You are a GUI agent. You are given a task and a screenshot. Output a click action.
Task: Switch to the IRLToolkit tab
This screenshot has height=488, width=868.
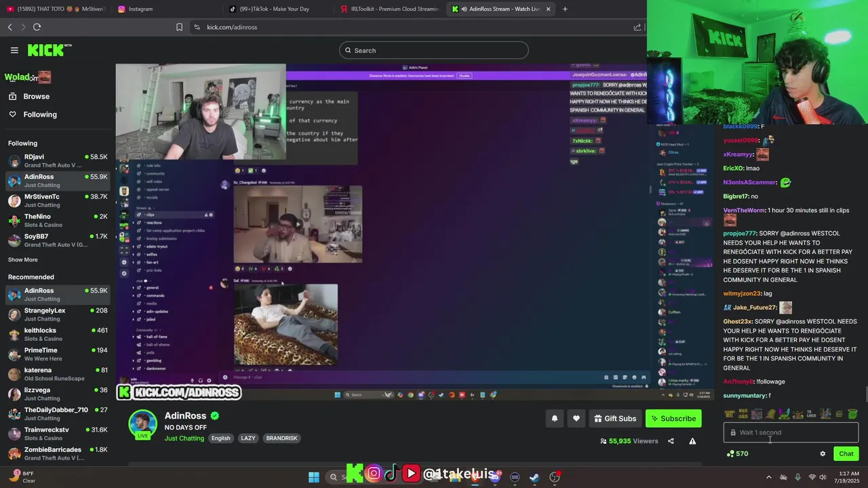389,9
